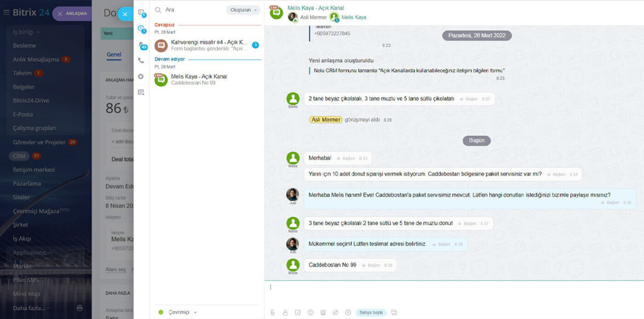The width and height of the screenshot is (644, 319).
Task: Collapse the İş birliği sidebar section
Action: click(27, 32)
